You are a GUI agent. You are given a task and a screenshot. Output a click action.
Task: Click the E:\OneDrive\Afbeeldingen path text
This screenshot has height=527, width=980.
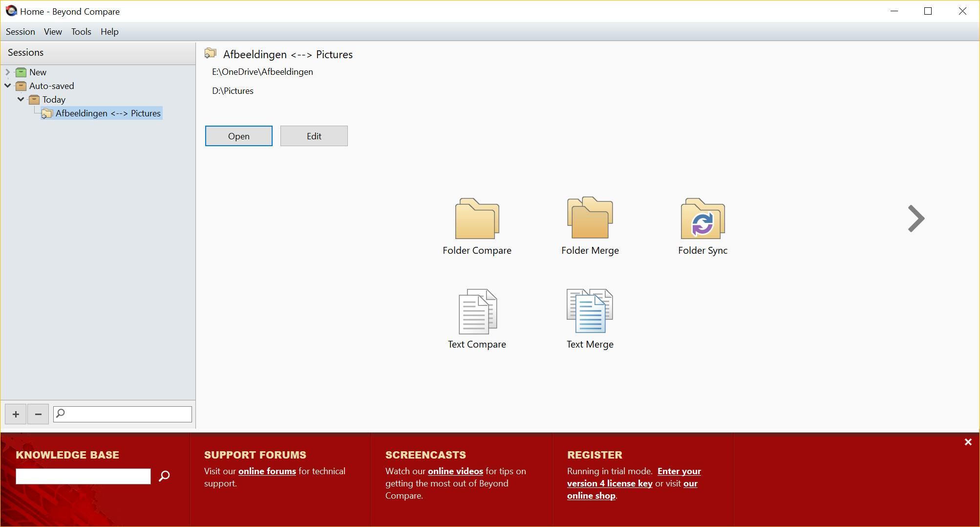click(x=262, y=72)
